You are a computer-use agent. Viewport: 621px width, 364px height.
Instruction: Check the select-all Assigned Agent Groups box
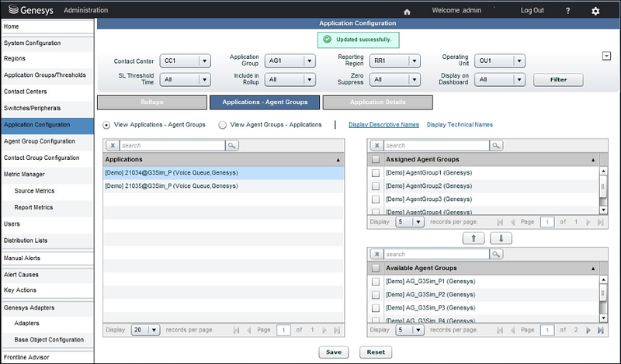(376, 160)
